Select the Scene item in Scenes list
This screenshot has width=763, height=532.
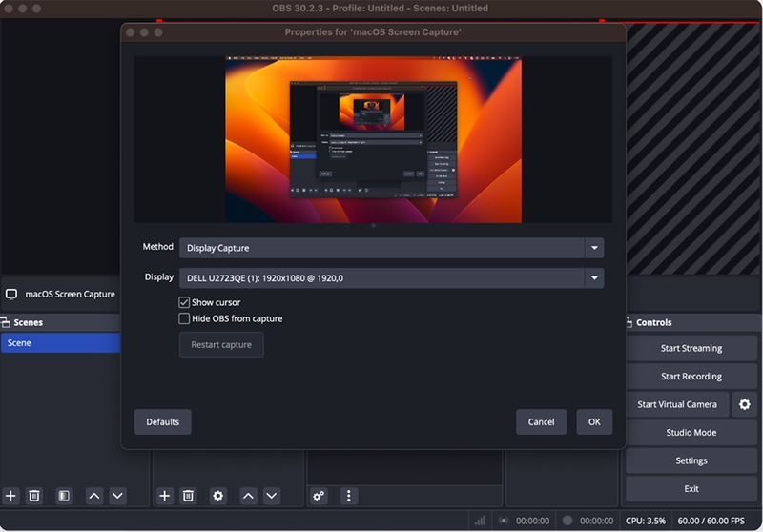coord(60,343)
